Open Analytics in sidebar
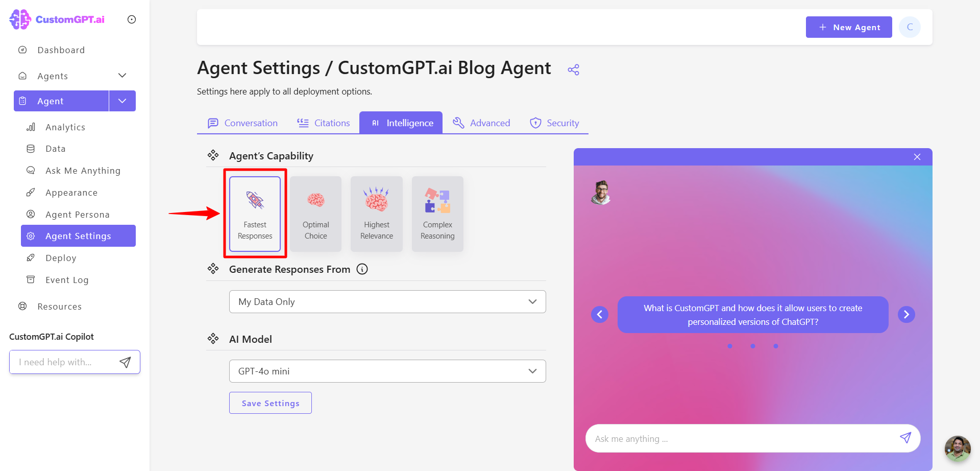980x471 pixels. [x=65, y=127]
